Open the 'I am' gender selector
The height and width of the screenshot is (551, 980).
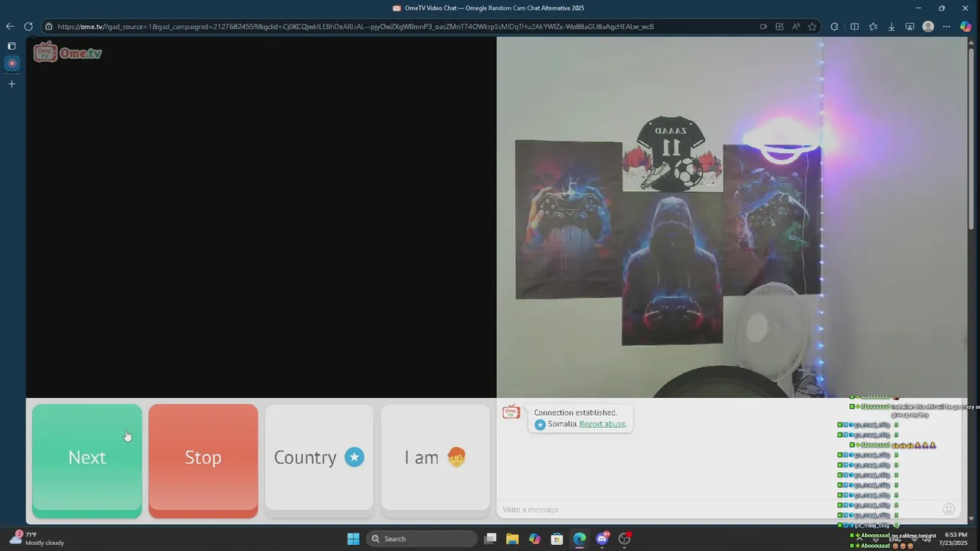pyautogui.click(x=435, y=458)
